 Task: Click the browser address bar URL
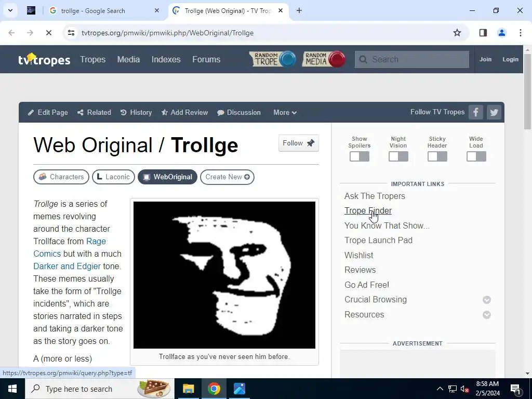click(167, 33)
